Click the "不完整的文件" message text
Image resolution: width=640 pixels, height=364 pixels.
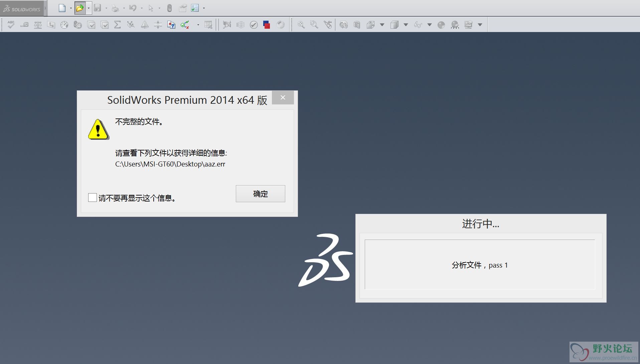[139, 122]
